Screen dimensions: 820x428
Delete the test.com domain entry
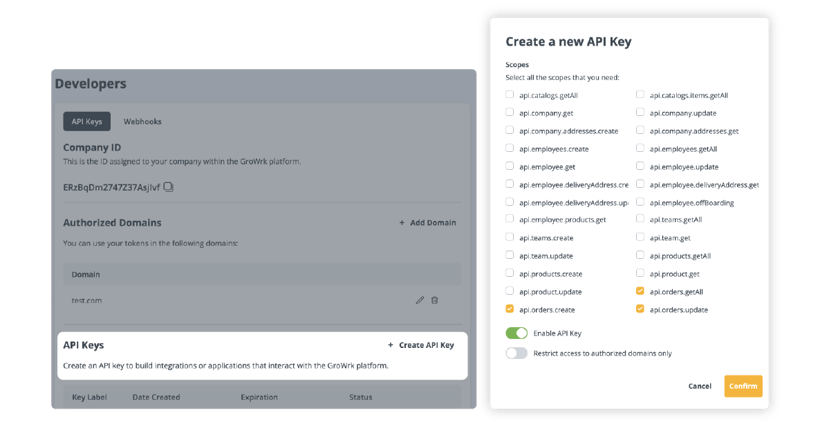pos(435,300)
